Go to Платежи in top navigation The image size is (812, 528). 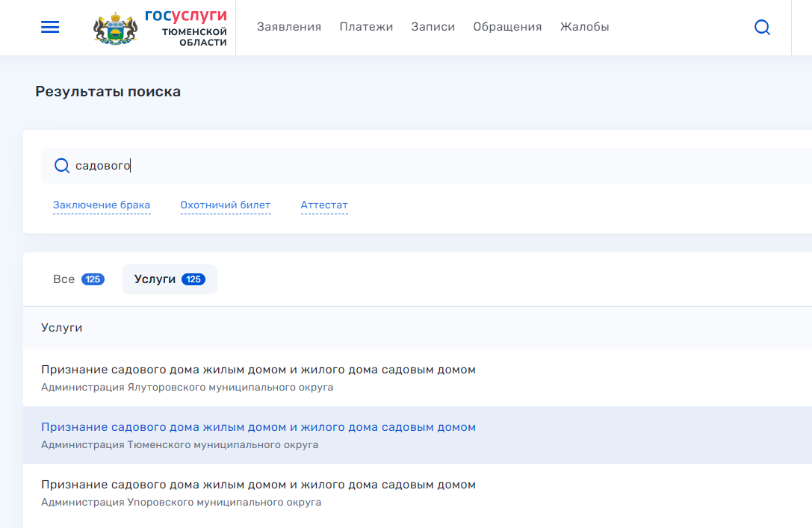pyautogui.click(x=366, y=27)
